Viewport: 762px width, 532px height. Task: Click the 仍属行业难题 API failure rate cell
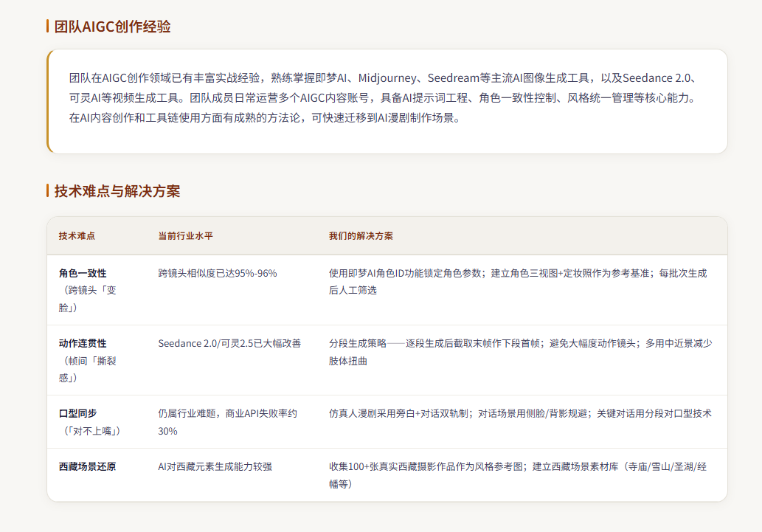(227, 422)
